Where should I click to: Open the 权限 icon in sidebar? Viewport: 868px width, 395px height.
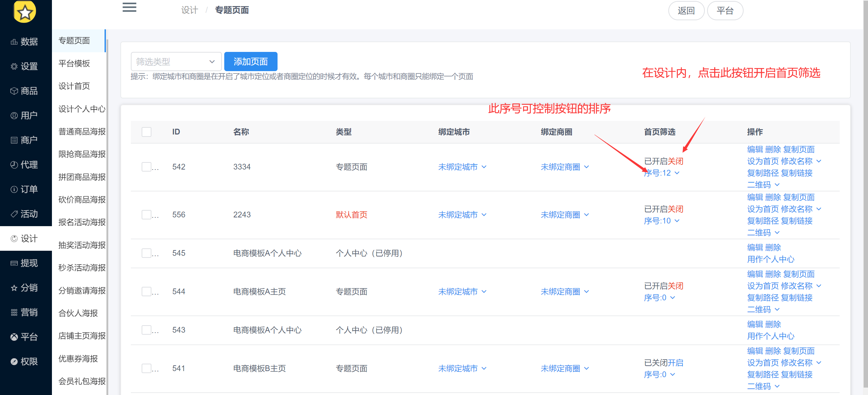click(14, 362)
